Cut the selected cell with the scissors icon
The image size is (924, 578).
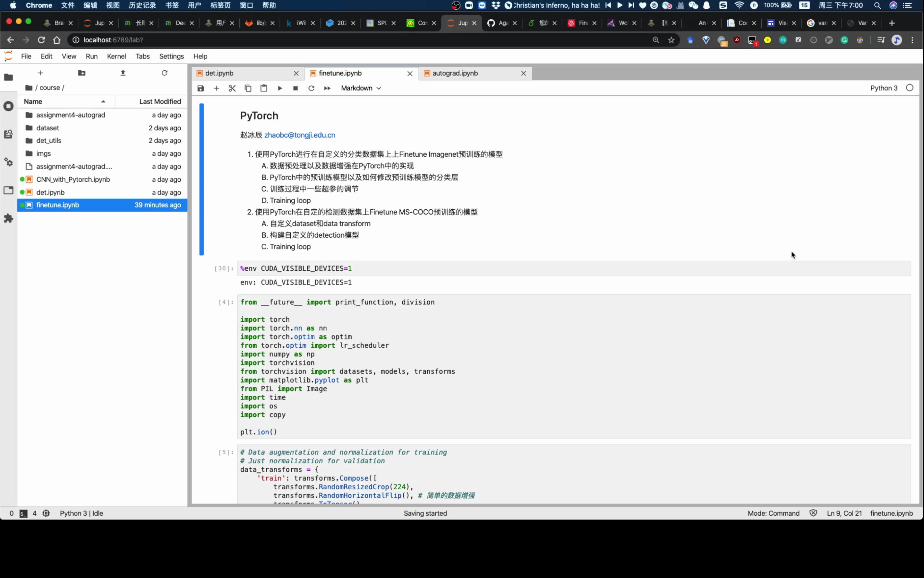pos(232,88)
